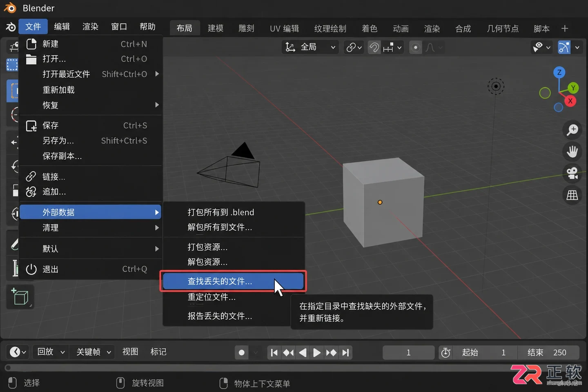588x392 pixels.
Task: Choose 保存 from the file menu
Action: (91, 125)
